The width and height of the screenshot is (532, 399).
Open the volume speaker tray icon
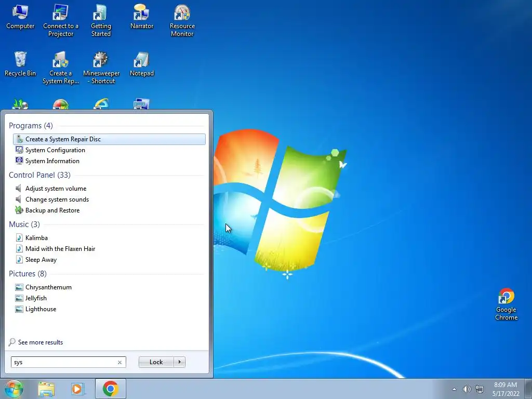tap(467, 389)
